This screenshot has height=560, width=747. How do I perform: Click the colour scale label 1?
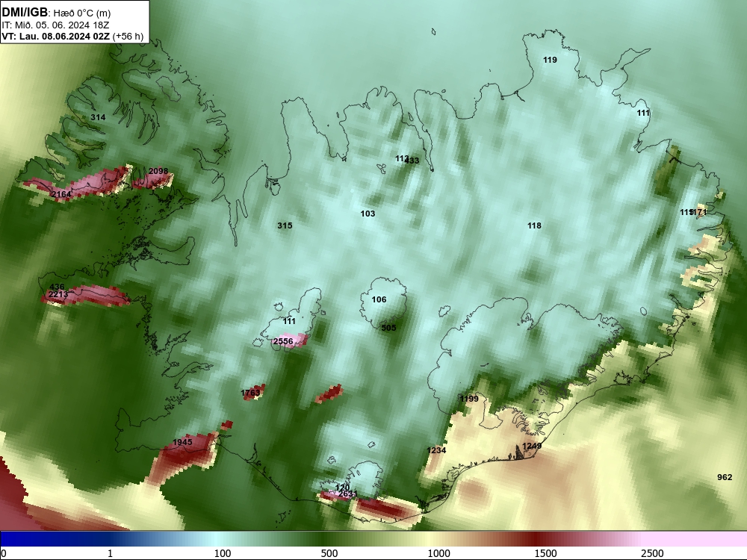pos(110,553)
